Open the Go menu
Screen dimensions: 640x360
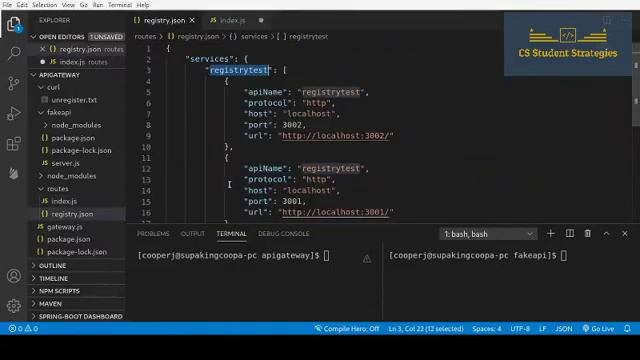[x=84, y=5]
